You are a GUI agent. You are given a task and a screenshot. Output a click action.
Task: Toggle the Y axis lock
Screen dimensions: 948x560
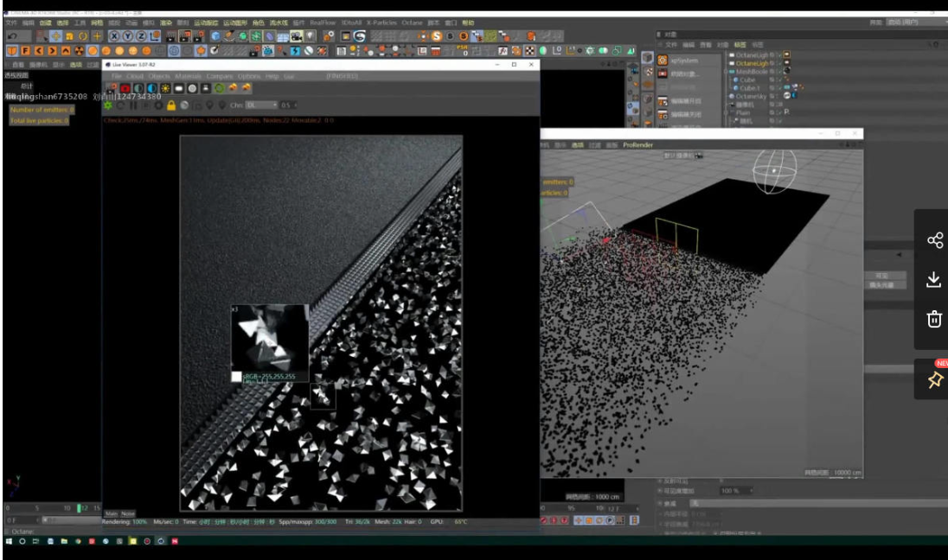(127, 36)
